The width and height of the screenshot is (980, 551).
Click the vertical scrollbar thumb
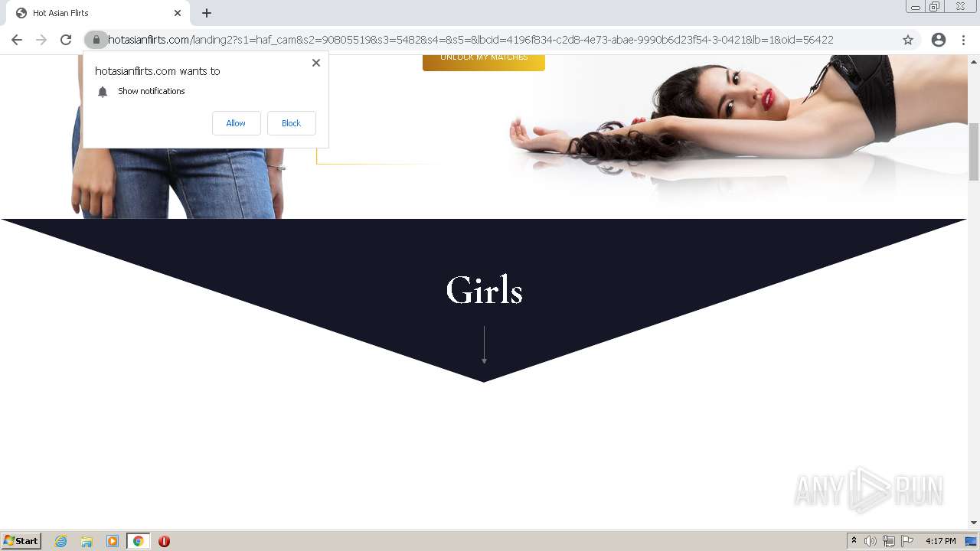[974, 152]
